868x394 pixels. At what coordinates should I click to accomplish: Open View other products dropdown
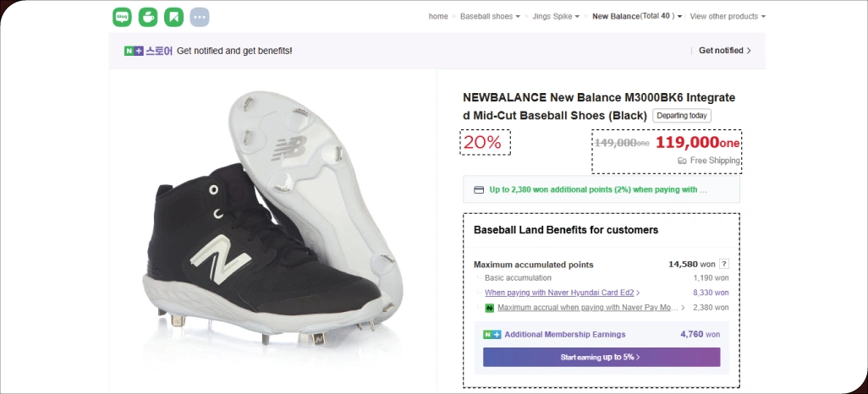727,16
